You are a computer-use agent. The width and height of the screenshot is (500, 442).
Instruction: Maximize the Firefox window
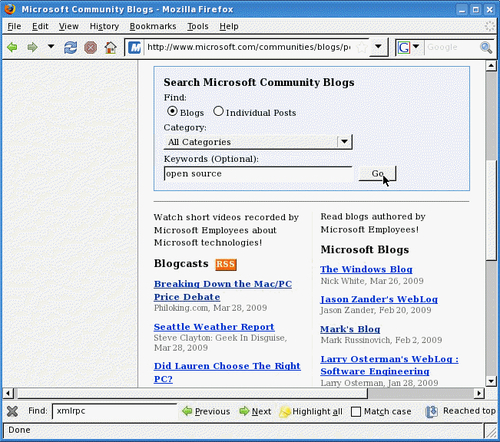point(476,10)
